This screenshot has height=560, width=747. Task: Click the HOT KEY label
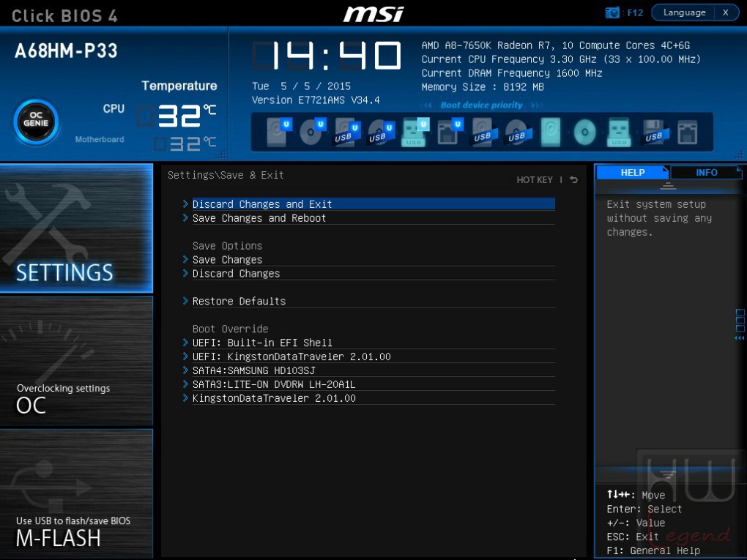tap(535, 180)
